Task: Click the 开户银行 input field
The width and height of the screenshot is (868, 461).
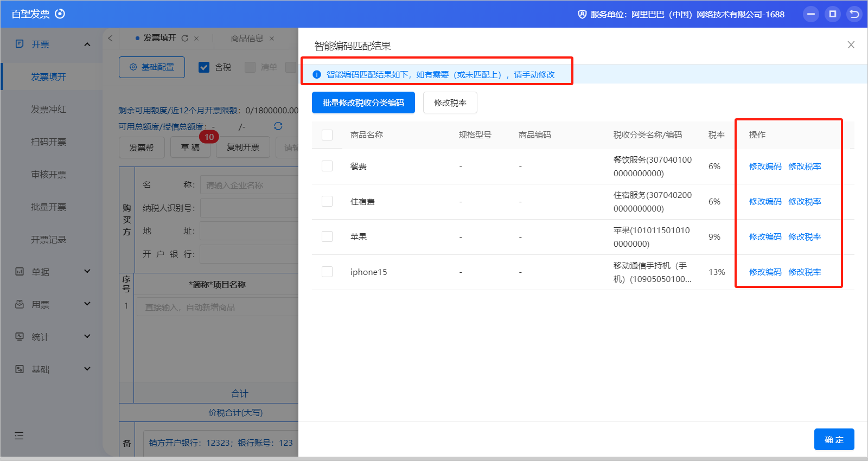Action: (249, 254)
